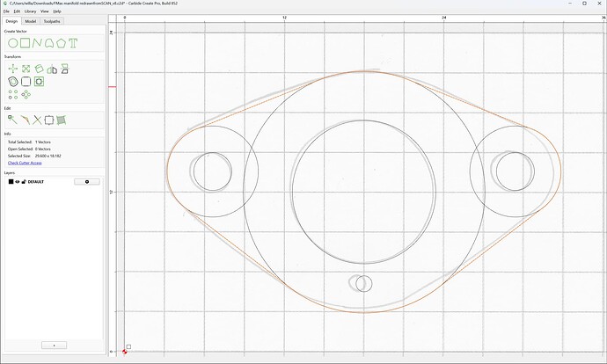Choose the Polyline curve tool
Viewport: 607px width, 364px height.
click(x=37, y=43)
